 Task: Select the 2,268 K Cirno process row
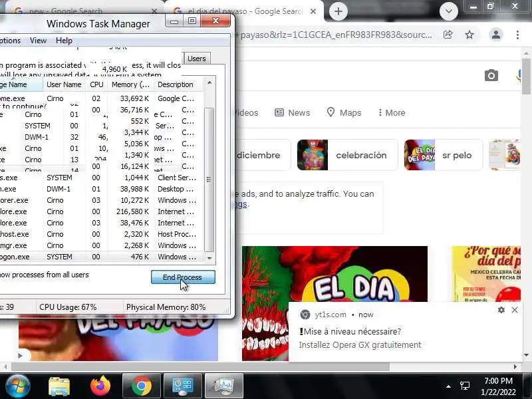[102, 245]
